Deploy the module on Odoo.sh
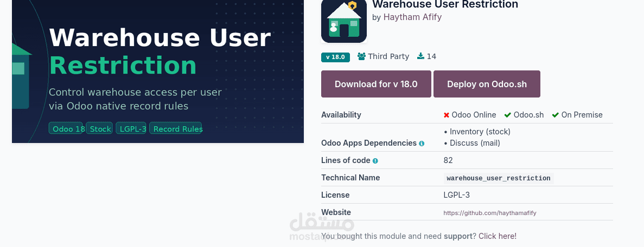The height and width of the screenshot is (247, 644). tap(487, 84)
